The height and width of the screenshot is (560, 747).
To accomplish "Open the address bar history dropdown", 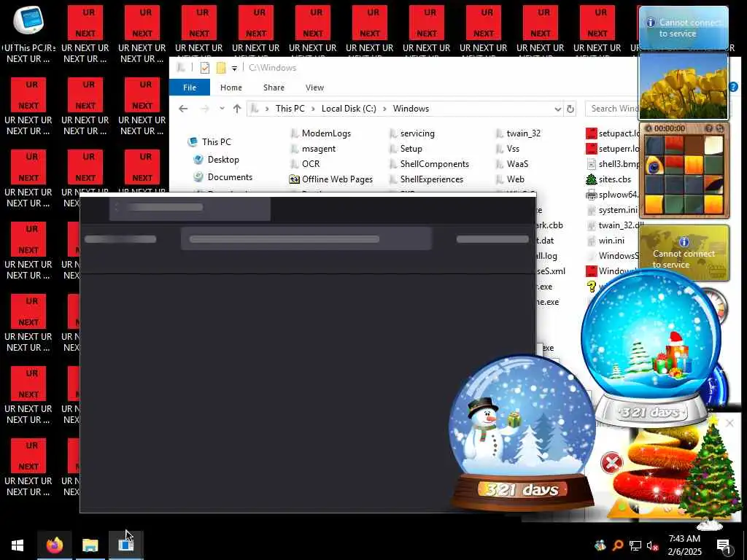I will point(557,109).
